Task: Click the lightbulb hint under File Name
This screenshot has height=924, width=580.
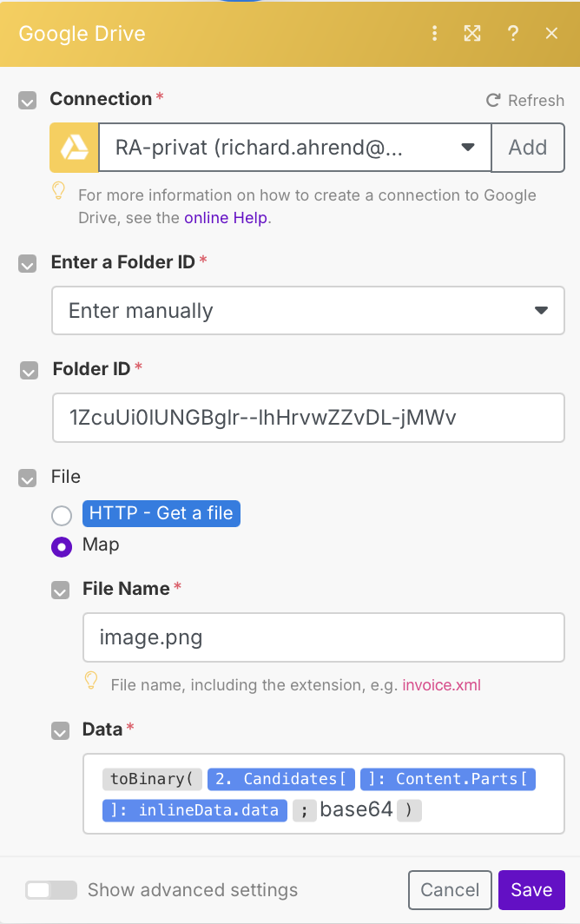Action: pyautogui.click(x=91, y=680)
